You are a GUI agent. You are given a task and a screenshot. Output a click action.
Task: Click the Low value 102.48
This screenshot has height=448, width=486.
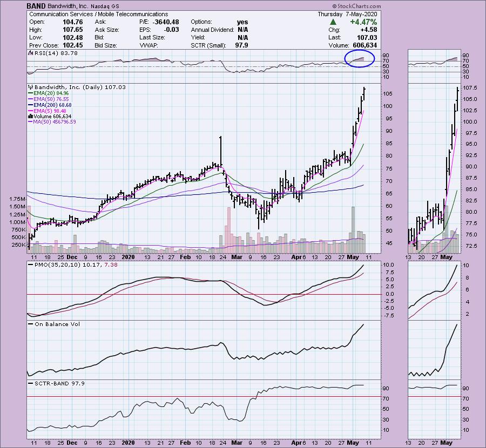click(x=73, y=37)
